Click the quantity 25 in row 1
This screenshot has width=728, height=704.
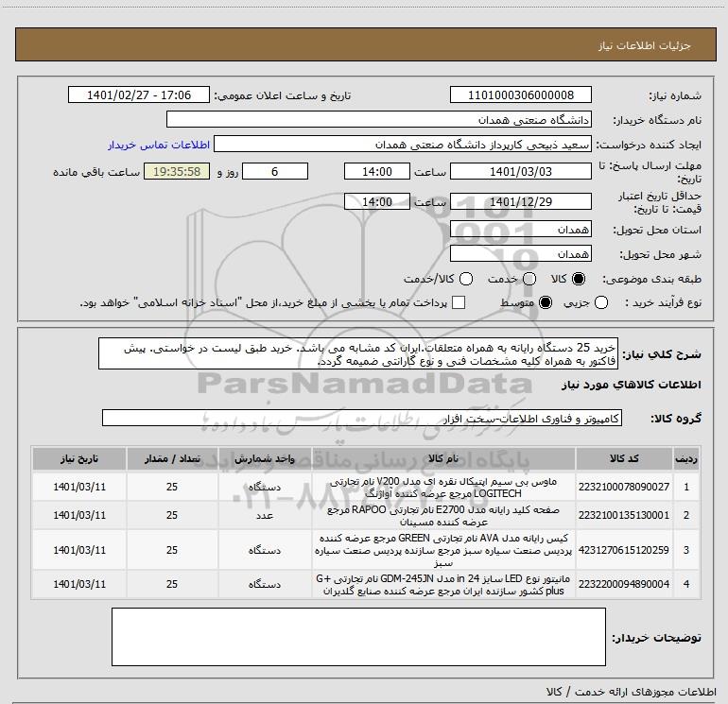(x=172, y=487)
